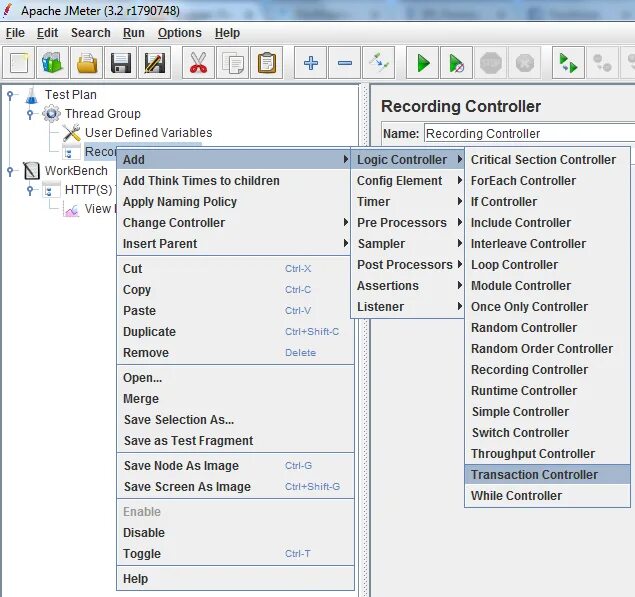Click the Test Plan flask icon
The height and width of the screenshot is (597, 635).
[x=32, y=95]
